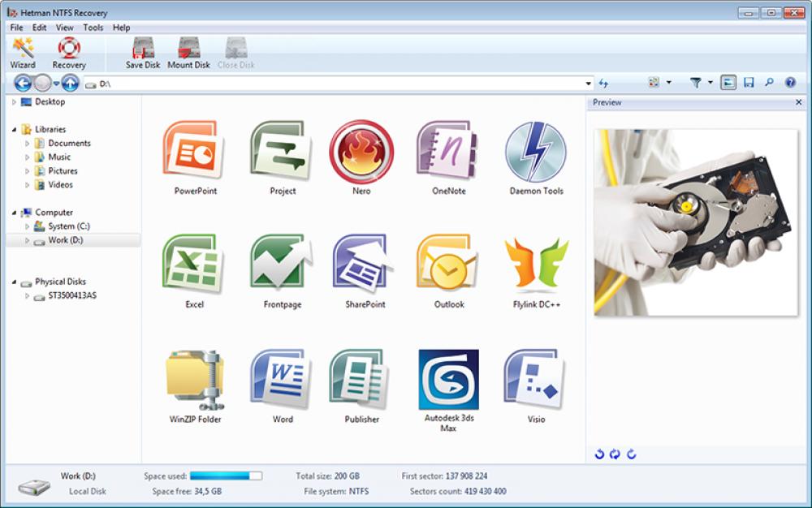Open the address bar dropdown

[x=590, y=83]
